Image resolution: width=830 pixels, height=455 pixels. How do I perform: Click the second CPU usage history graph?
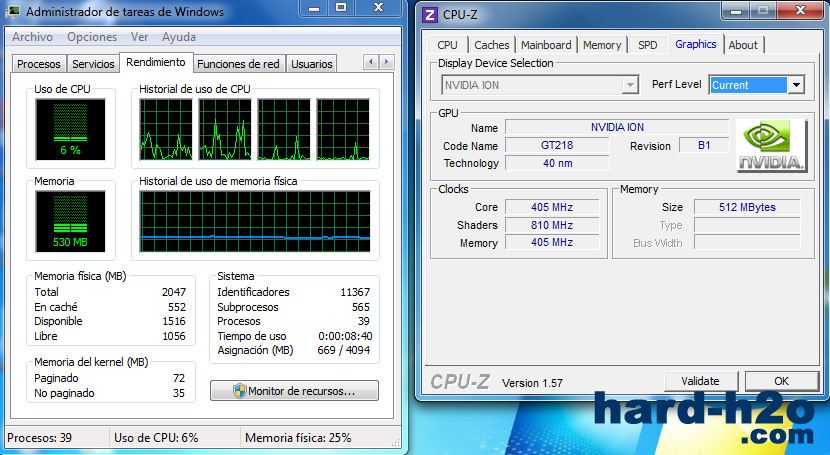pos(225,130)
